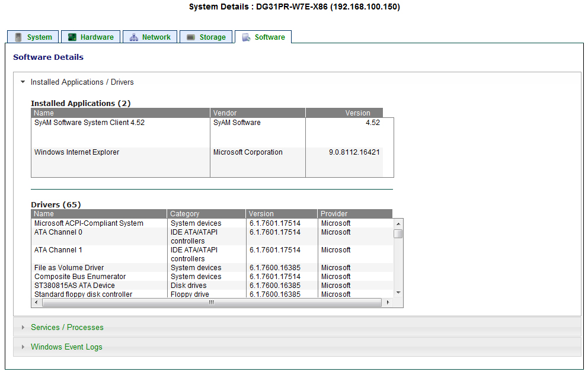Image resolution: width=588 pixels, height=378 pixels.
Task: Click drivers list scroll left arrow
Action: point(36,302)
